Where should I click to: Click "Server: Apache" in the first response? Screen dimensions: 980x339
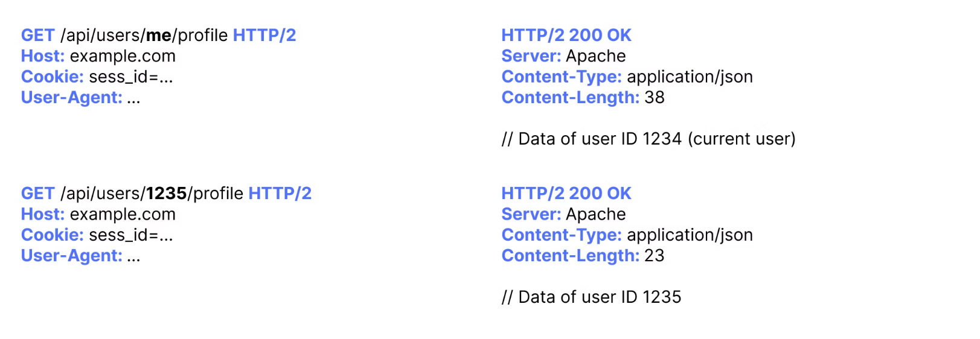[x=563, y=56]
